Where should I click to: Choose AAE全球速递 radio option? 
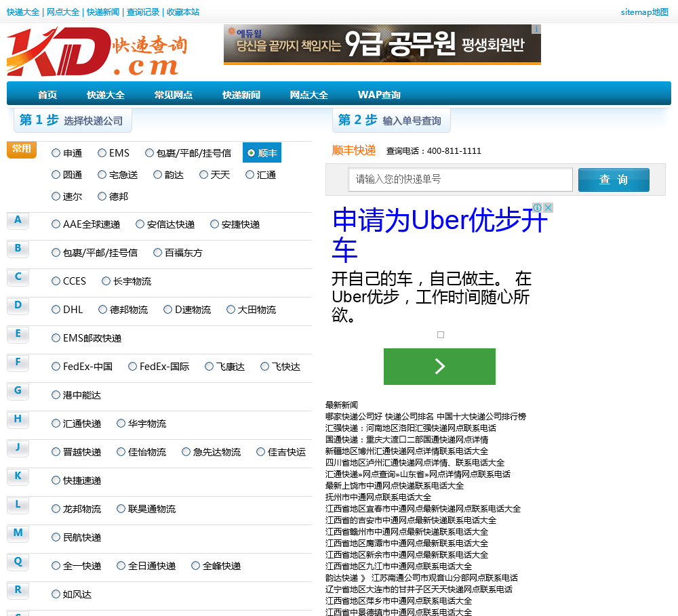[x=56, y=224]
